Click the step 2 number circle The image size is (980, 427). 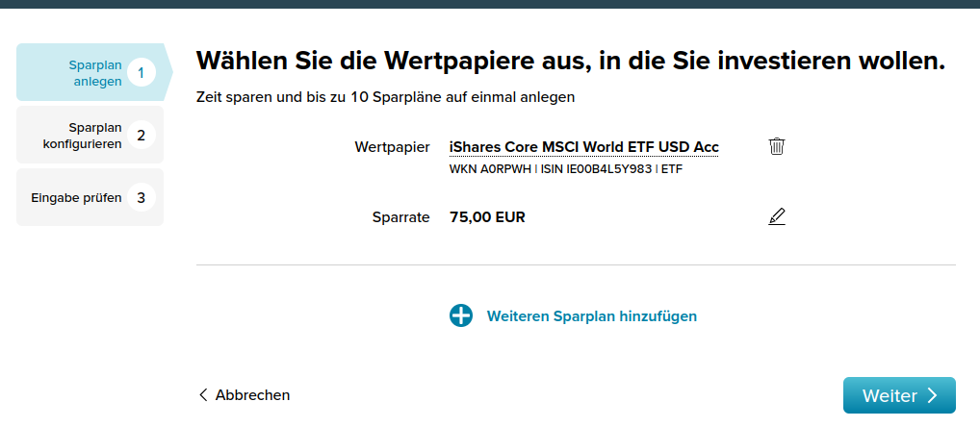pyautogui.click(x=141, y=136)
